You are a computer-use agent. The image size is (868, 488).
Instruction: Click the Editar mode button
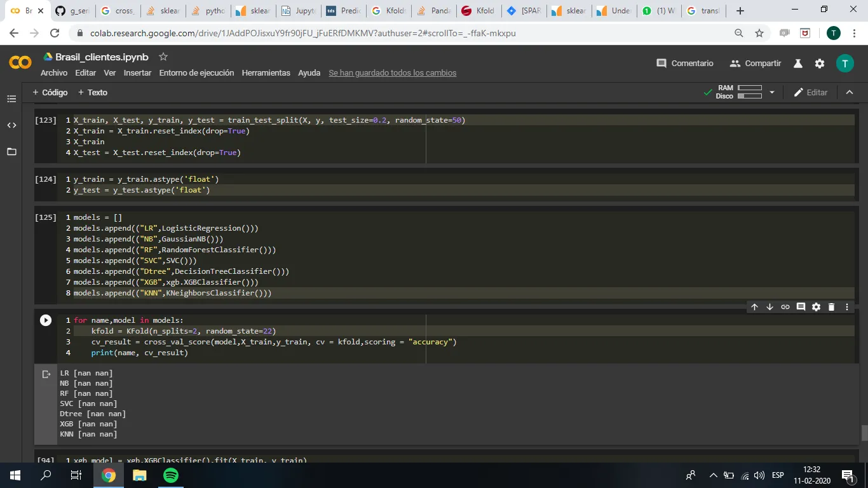pos(811,92)
